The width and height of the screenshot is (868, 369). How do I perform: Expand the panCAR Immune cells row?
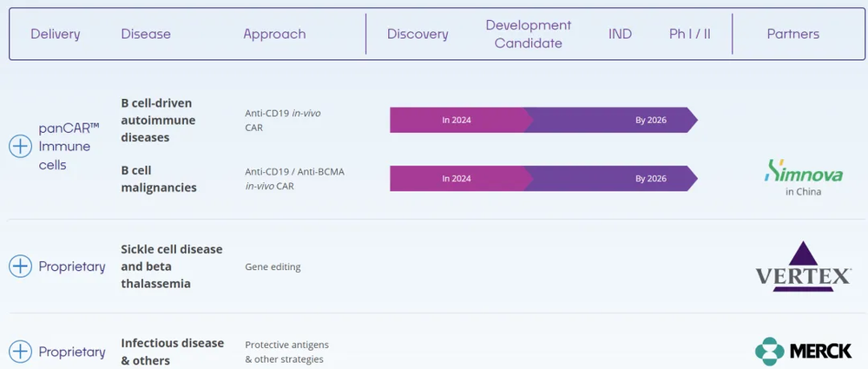tap(20, 146)
